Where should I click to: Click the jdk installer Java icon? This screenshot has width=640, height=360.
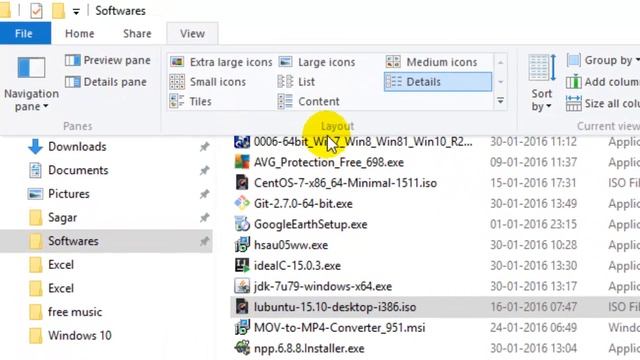(x=242, y=286)
